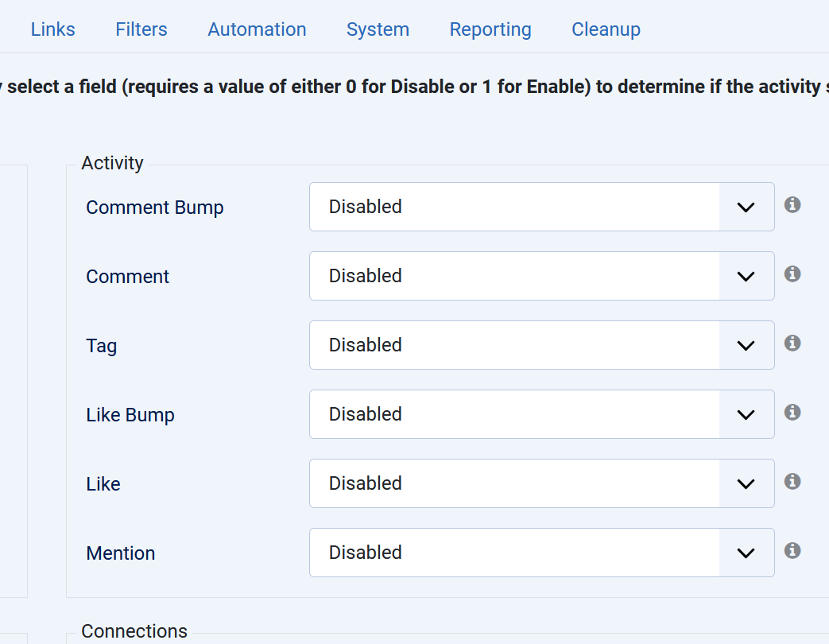This screenshot has width=829, height=644.
Task: Click the info icon beside Like
Action: coord(792,482)
